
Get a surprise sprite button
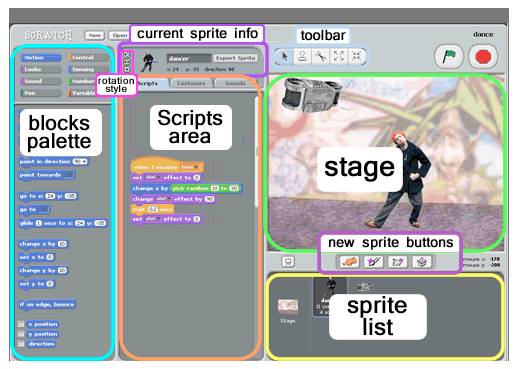point(422,262)
